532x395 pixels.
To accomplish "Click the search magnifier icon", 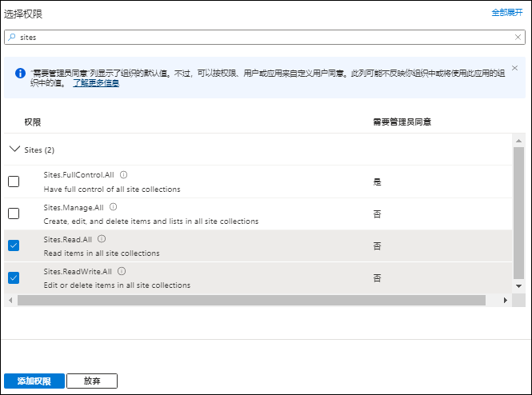I will tap(12, 37).
